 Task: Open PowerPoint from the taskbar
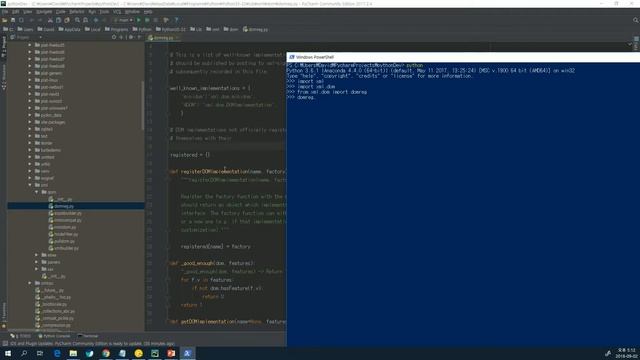pos(171,353)
